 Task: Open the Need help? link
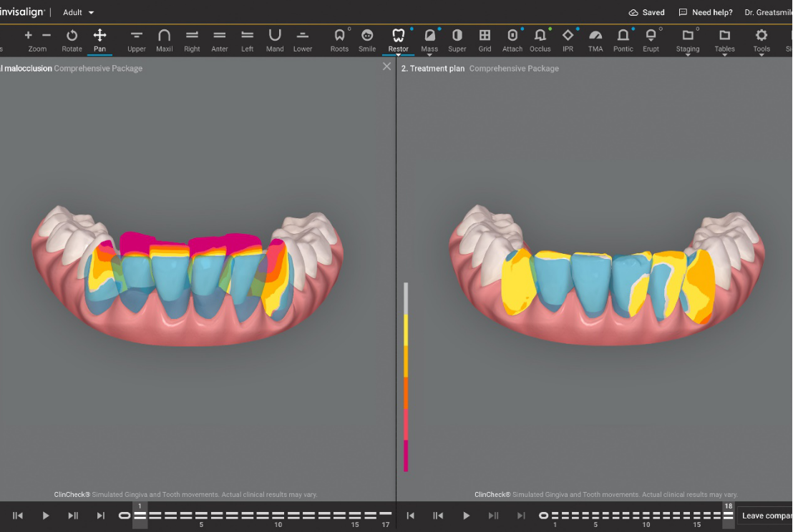point(706,12)
